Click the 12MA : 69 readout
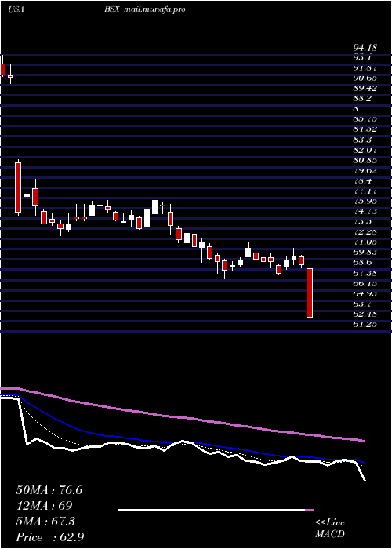 (44, 506)
